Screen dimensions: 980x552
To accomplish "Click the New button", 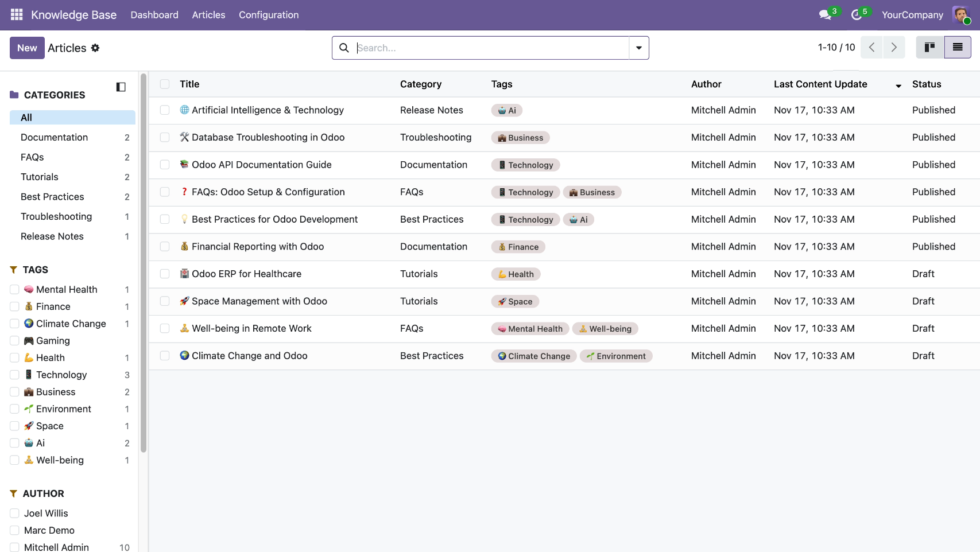I will 27,48.
